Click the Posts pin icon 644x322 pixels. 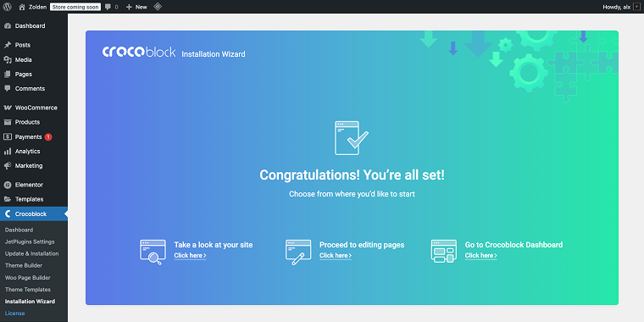(8, 45)
